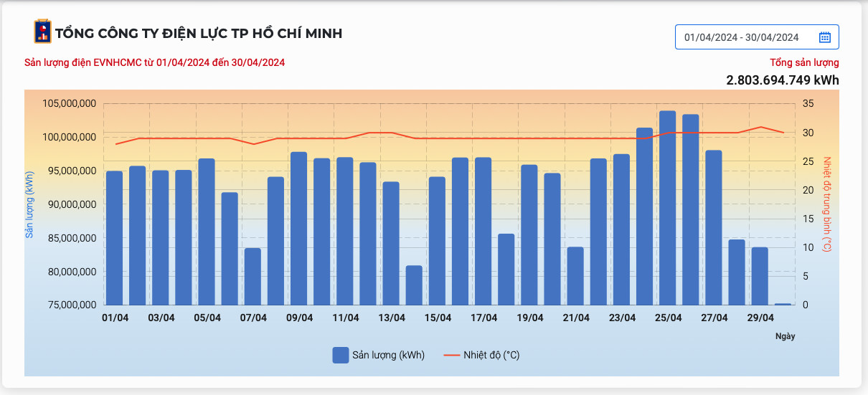This screenshot has height=395, width=868.
Task: Click the 09/04 production bar
Action: click(x=298, y=229)
